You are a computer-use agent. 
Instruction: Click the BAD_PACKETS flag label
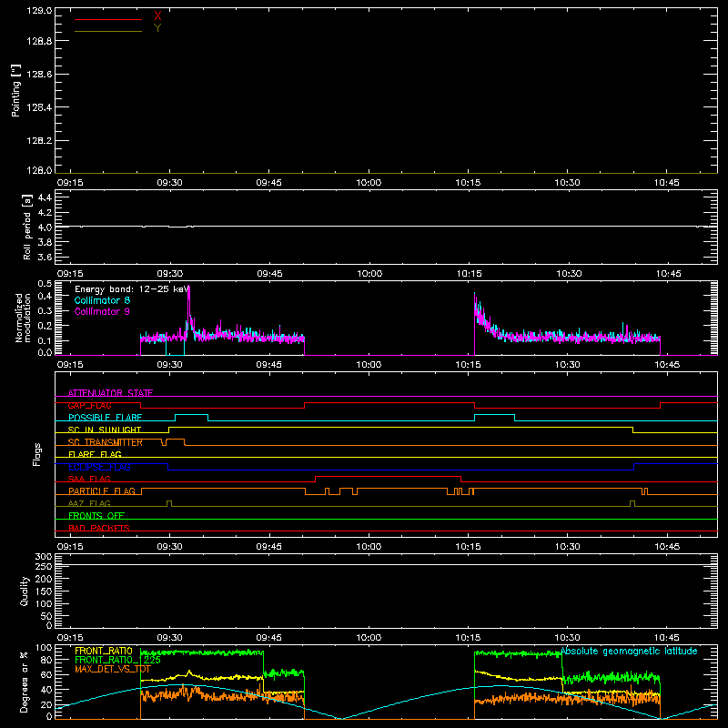pos(99,529)
